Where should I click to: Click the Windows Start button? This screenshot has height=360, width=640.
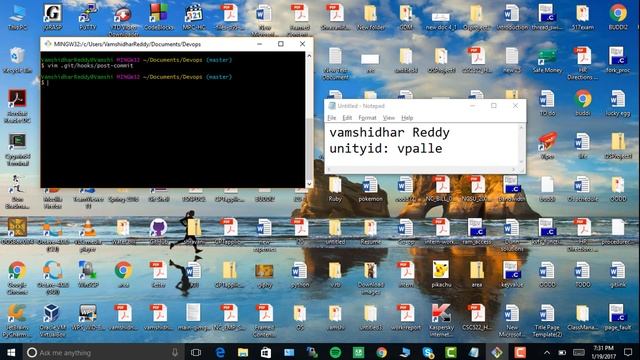(x=11, y=352)
